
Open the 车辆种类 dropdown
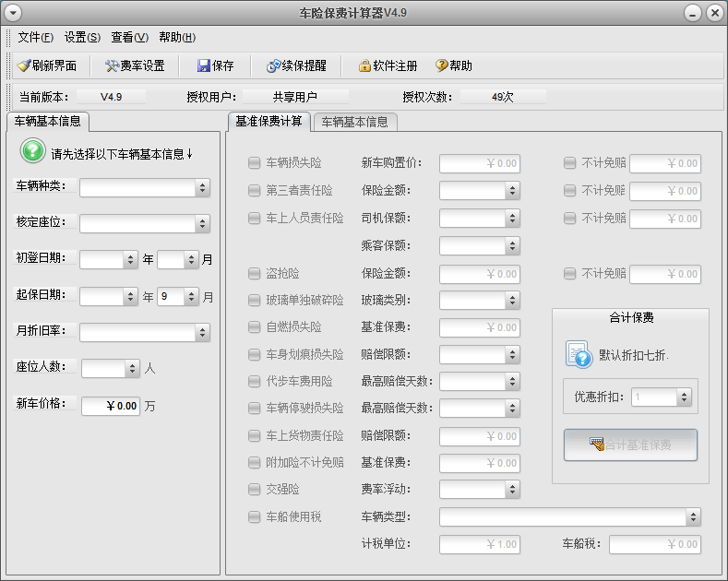145,187
